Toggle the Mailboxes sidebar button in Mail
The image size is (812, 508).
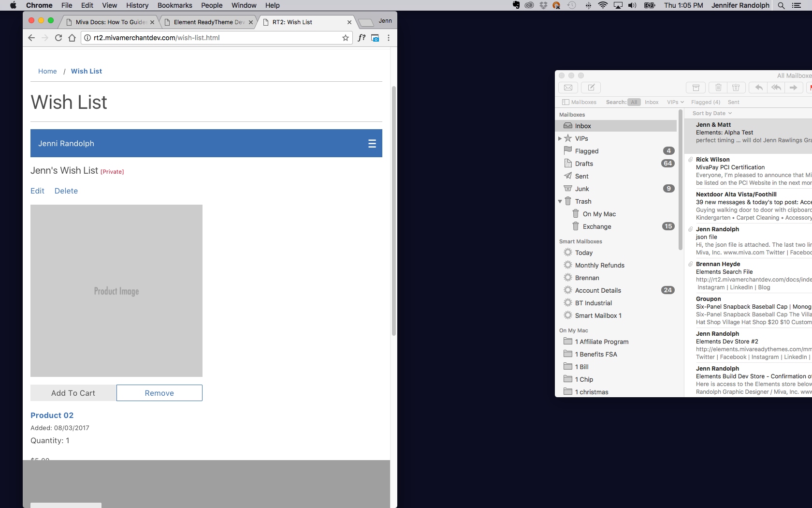pos(579,102)
